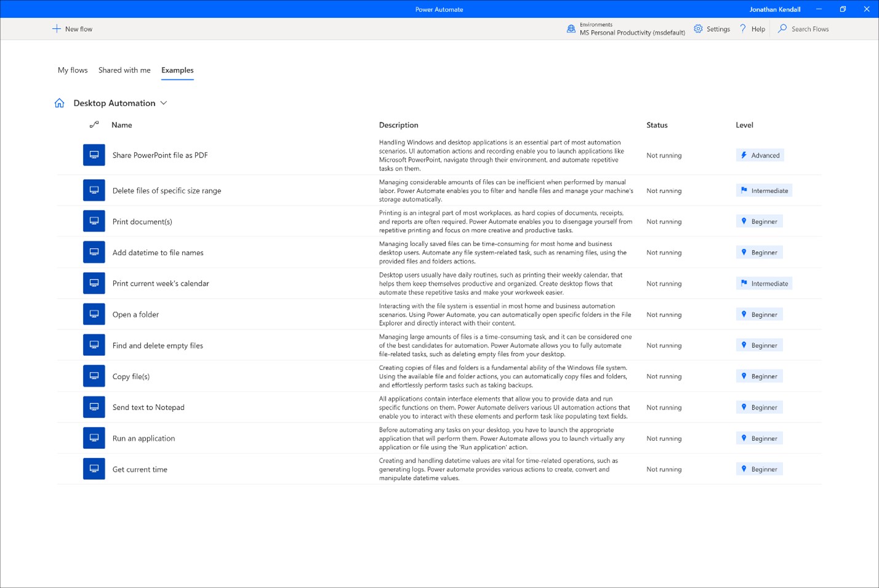The image size is (879, 588).
Task: Click the Advanced level badge for Share PowerPoint file as PDF
Action: 760,155
